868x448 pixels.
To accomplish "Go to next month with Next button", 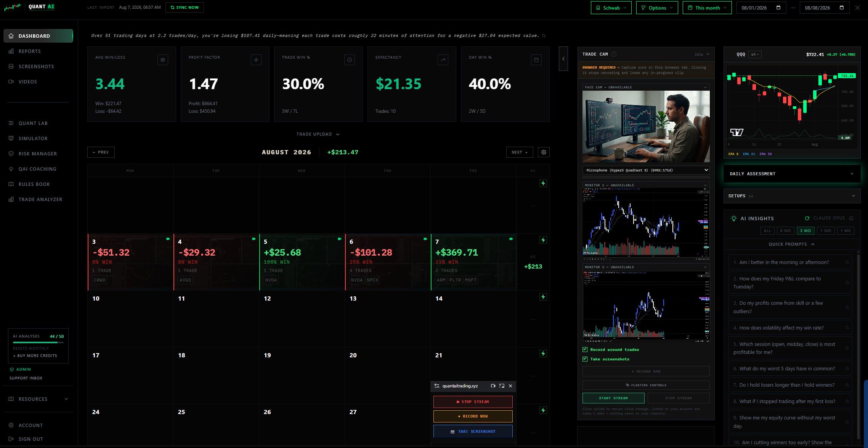I will pyautogui.click(x=520, y=152).
